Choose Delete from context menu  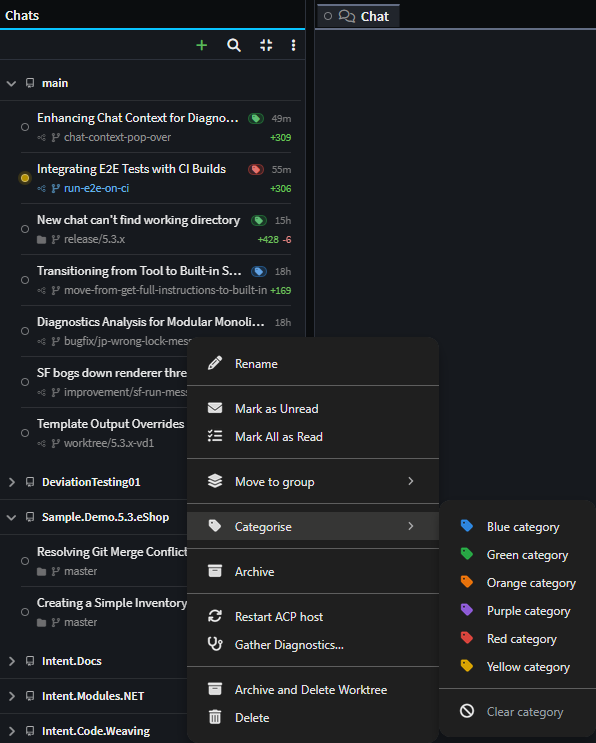(313, 717)
